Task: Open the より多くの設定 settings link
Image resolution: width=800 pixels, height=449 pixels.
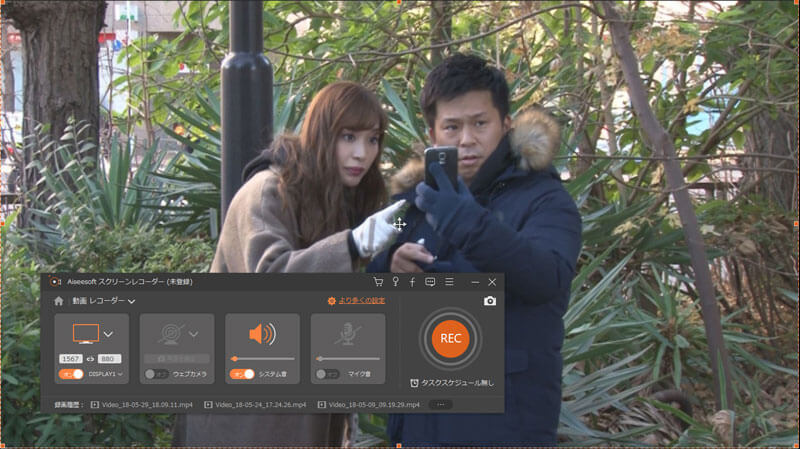Action: pyautogui.click(x=356, y=300)
